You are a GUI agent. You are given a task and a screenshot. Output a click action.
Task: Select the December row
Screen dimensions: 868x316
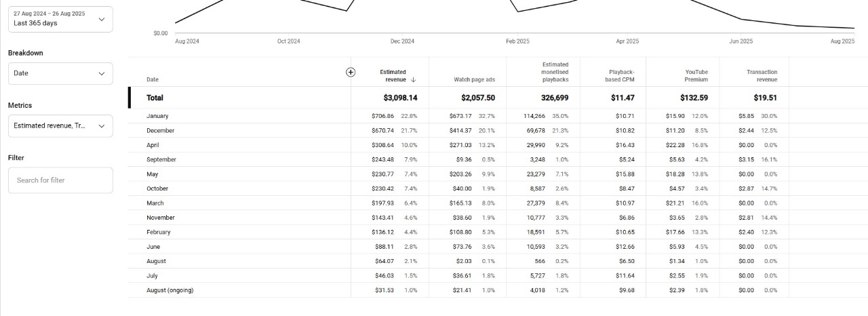click(x=160, y=130)
